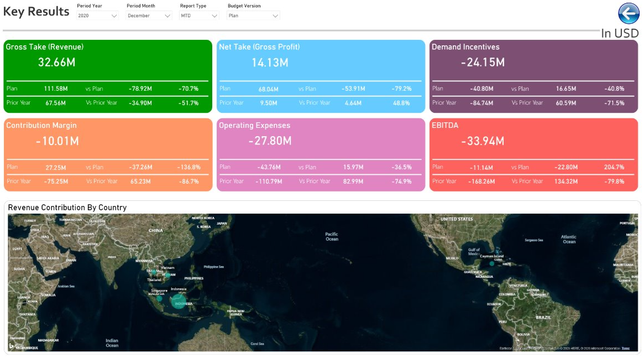Viewport: 644px width, 363px height.
Task: Open the Period Year dropdown
Action: [x=97, y=15]
